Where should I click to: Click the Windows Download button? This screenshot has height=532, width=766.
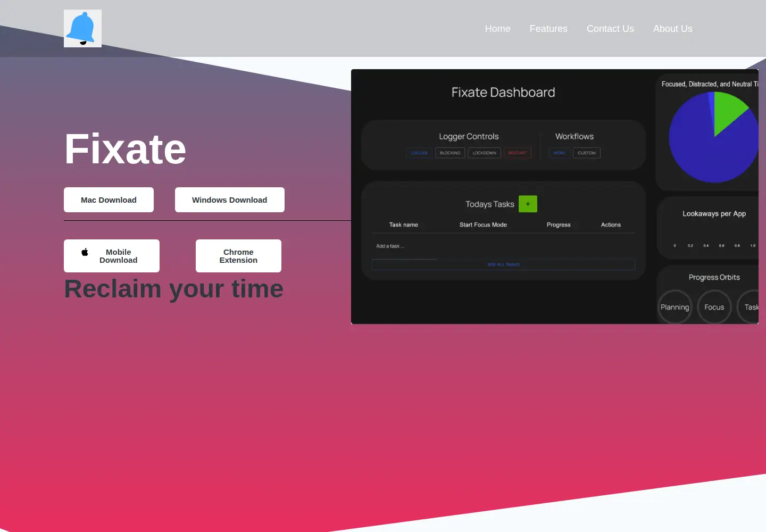[230, 200]
